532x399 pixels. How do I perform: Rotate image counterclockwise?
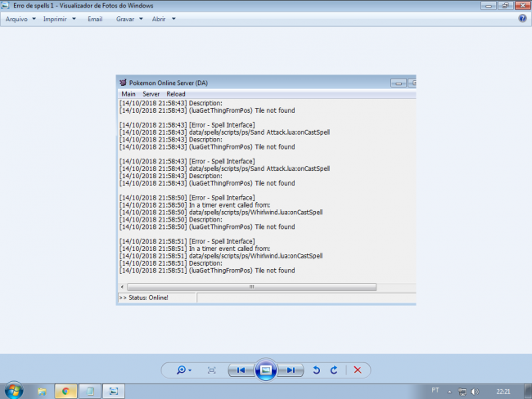tap(316, 370)
